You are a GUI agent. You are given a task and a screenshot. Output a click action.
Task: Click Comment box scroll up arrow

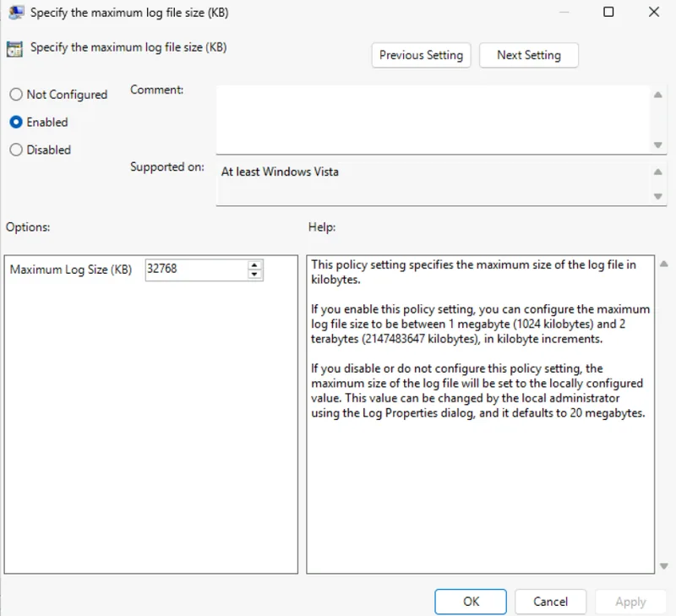(658, 95)
